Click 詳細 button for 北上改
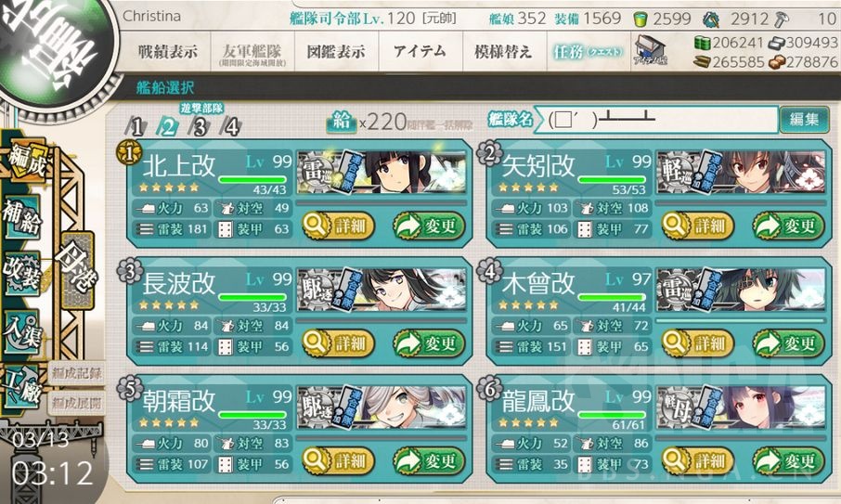Image resolution: width=841 pixels, height=504 pixels. (x=339, y=226)
